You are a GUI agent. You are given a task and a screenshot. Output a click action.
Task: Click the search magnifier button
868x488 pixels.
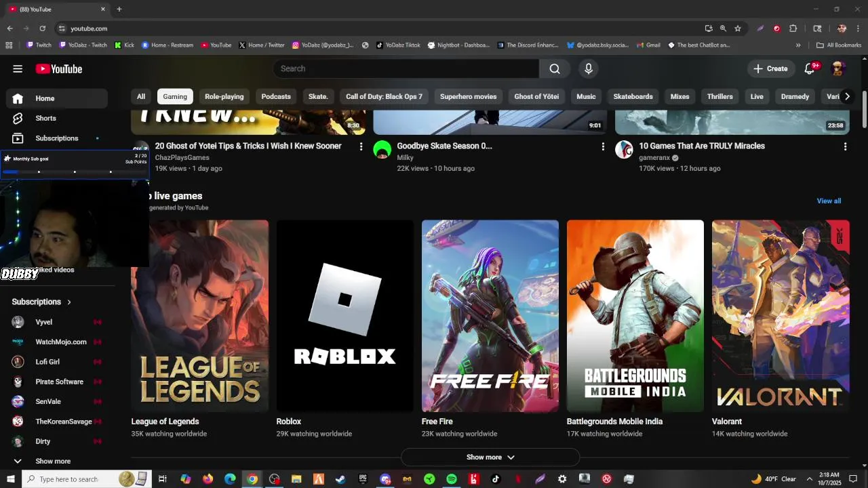tap(555, 68)
